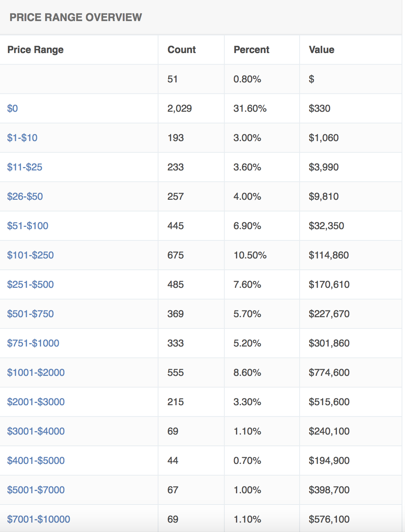Open the $2001-$3000 price range
The height and width of the screenshot is (532, 405).
36,402
